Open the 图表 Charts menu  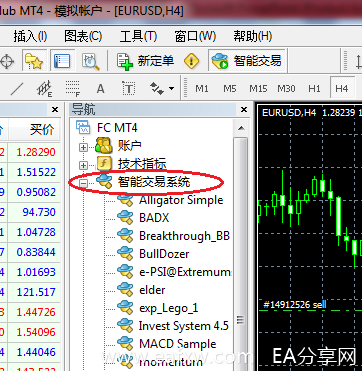pyautogui.click(x=83, y=36)
